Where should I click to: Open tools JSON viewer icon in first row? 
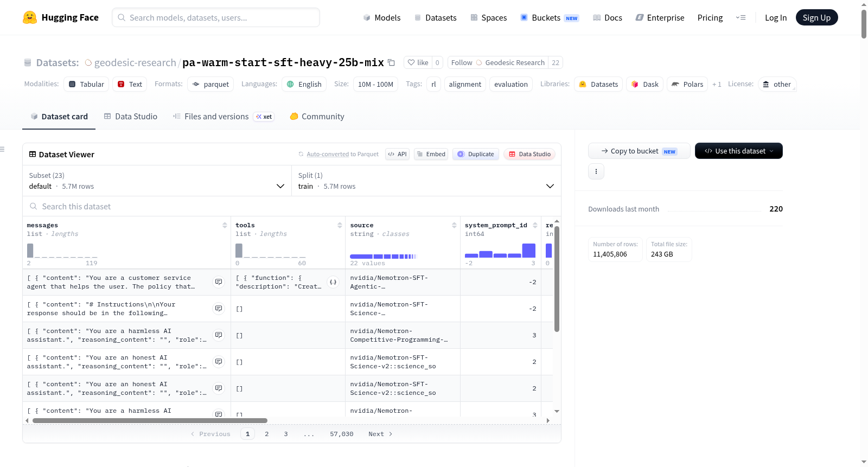333,282
